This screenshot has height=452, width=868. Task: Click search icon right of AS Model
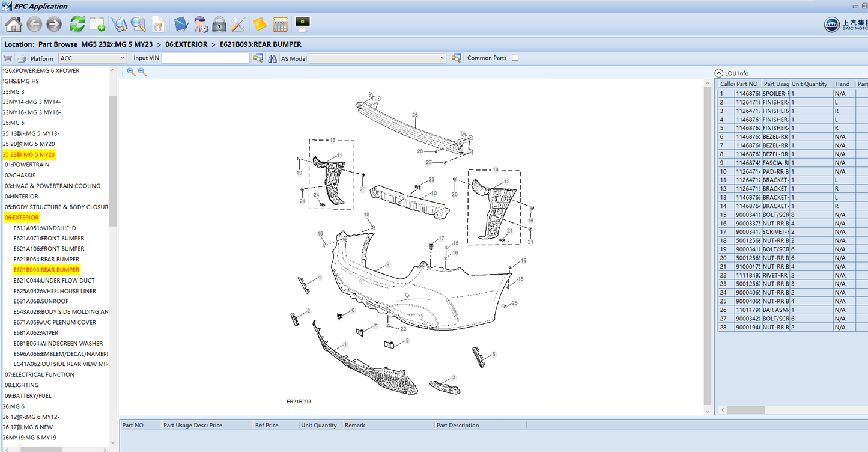[x=457, y=58]
